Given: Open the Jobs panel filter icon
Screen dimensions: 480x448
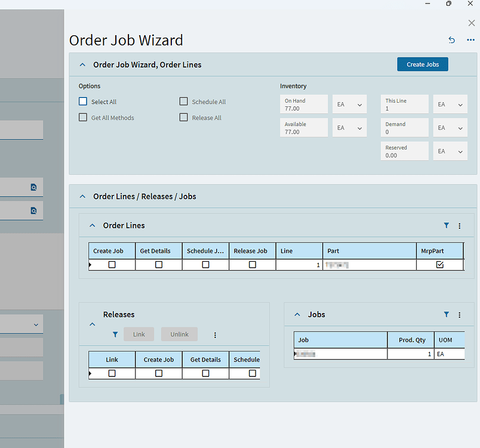Looking at the screenshot, I should point(446,314).
